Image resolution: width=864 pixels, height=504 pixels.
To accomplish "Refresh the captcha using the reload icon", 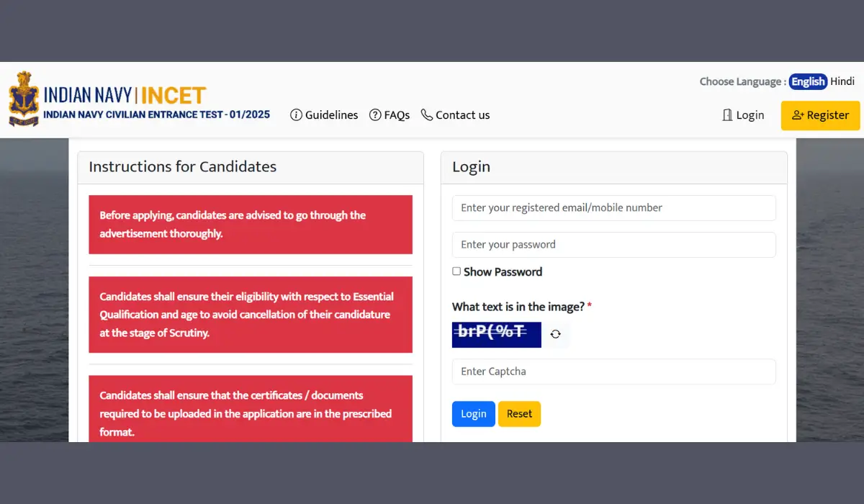I will pyautogui.click(x=555, y=333).
